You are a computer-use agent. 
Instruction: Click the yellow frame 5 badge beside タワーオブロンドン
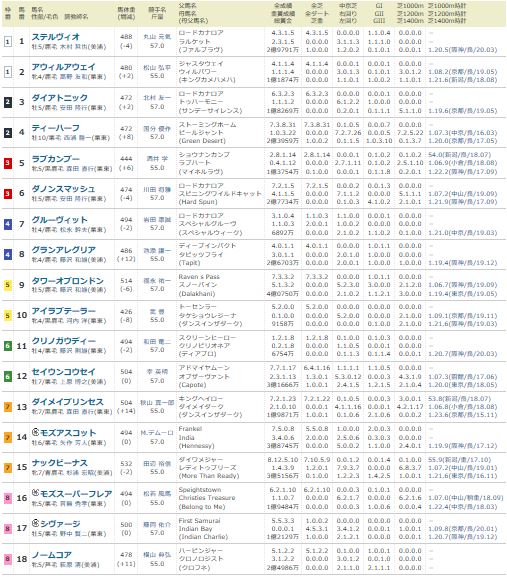[x=7, y=285]
